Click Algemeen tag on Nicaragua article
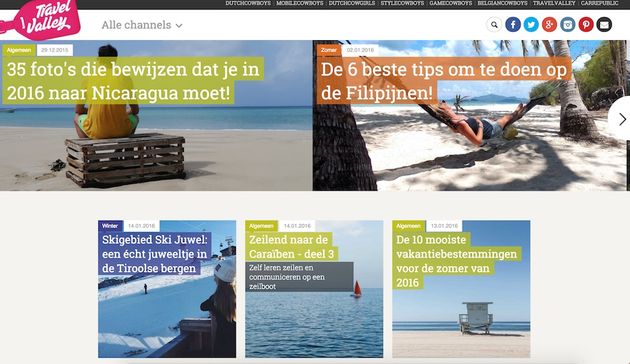This screenshot has width=630, height=364. click(x=19, y=50)
